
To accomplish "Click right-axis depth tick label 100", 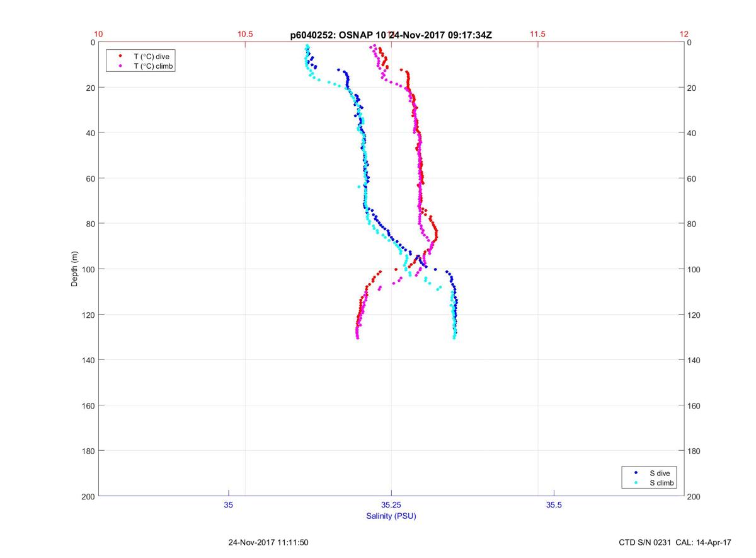I will [x=694, y=269].
